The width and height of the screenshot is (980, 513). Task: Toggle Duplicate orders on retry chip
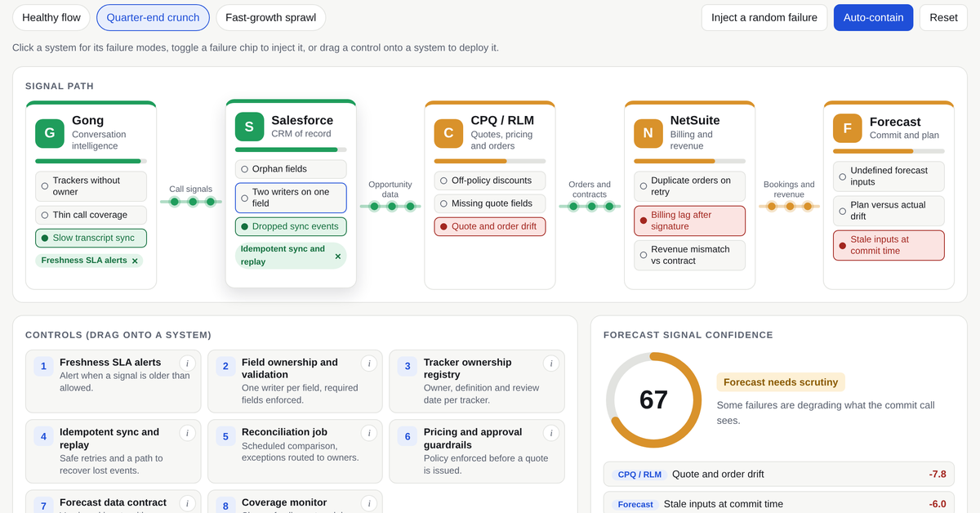click(689, 186)
